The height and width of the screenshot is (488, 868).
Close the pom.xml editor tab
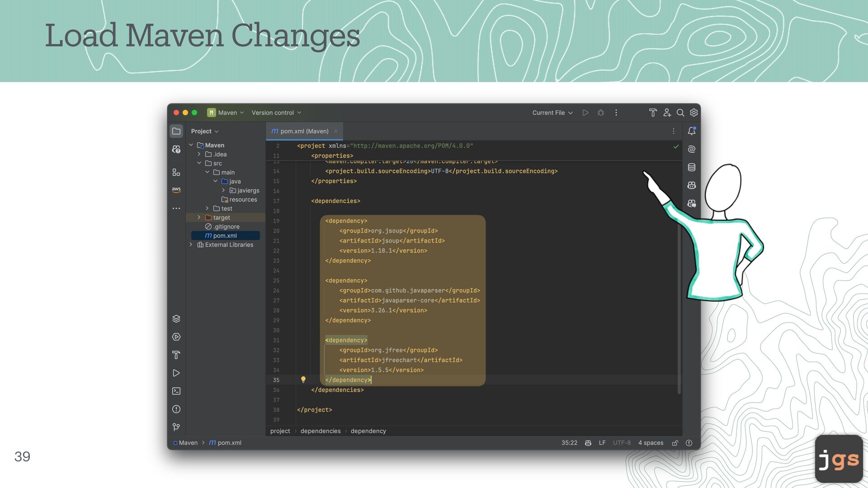tap(336, 131)
